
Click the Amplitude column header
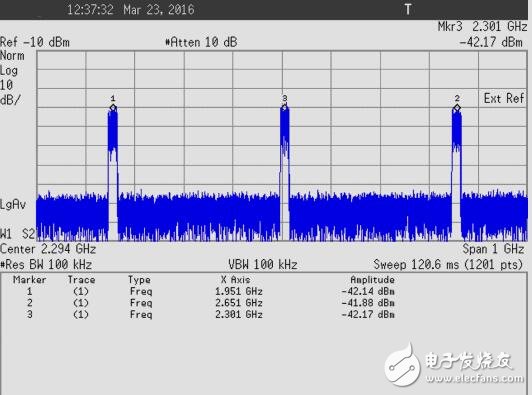[372, 280]
